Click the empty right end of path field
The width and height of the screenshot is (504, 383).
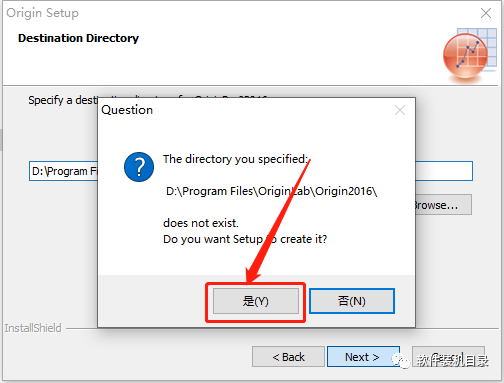click(444, 171)
